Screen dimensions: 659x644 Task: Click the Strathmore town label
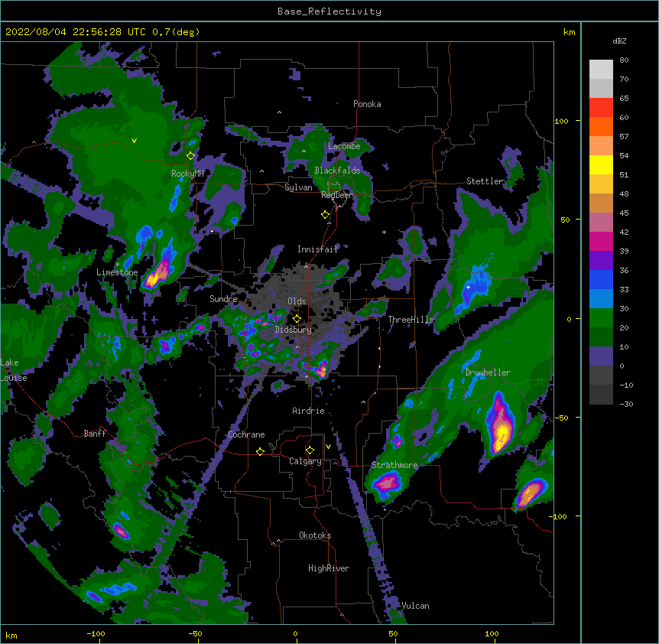click(x=394, y=465)
